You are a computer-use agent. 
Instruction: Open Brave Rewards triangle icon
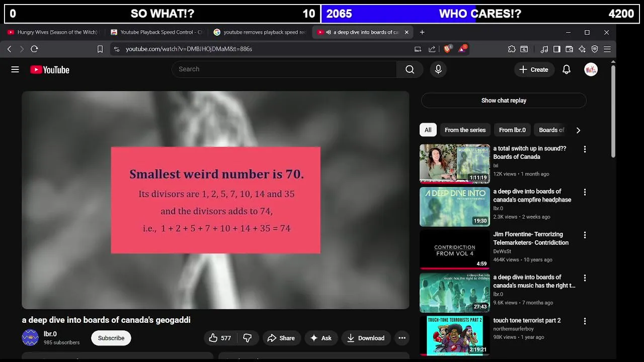(x=462, y=48)
